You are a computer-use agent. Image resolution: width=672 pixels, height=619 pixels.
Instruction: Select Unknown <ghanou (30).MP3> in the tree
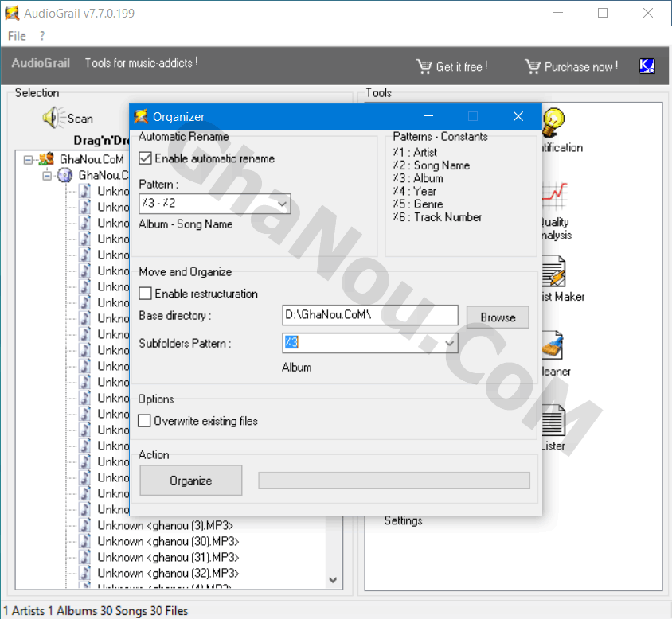pos(168,541)
